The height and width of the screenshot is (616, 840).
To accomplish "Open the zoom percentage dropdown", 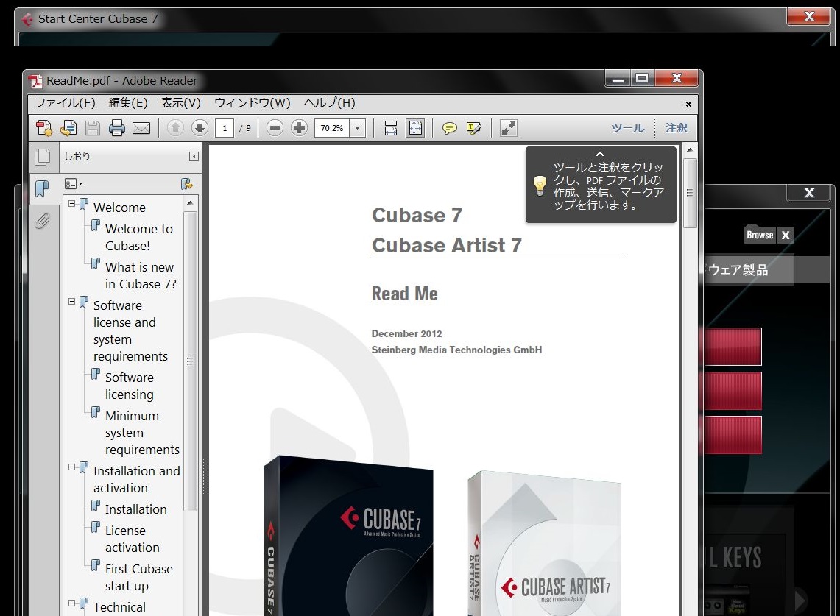I will point(357,128).
